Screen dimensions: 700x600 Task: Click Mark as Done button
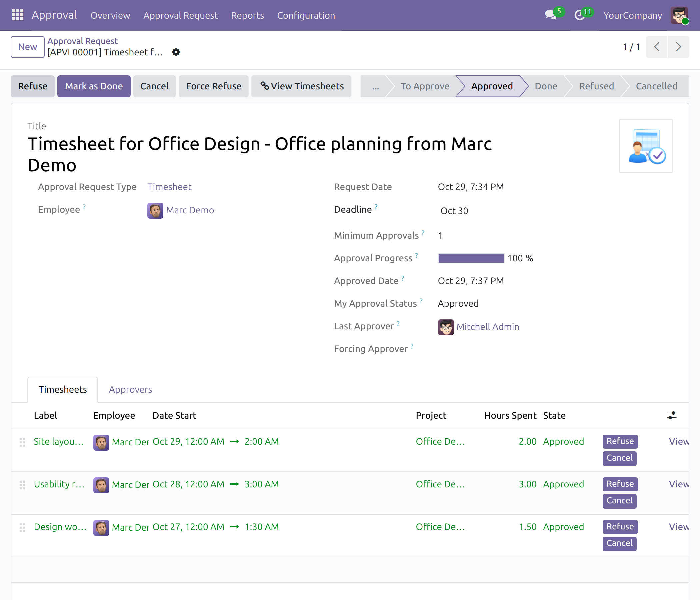pos(94,86)
